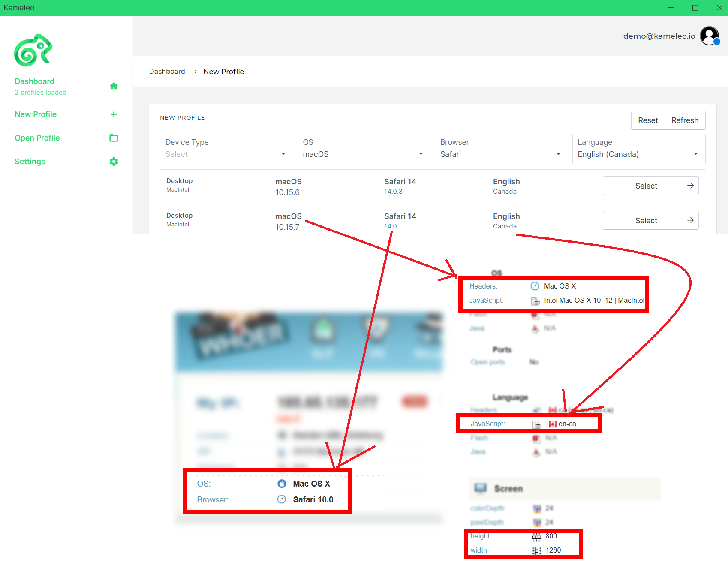Select Settings in the sidebar

(30, 161)
